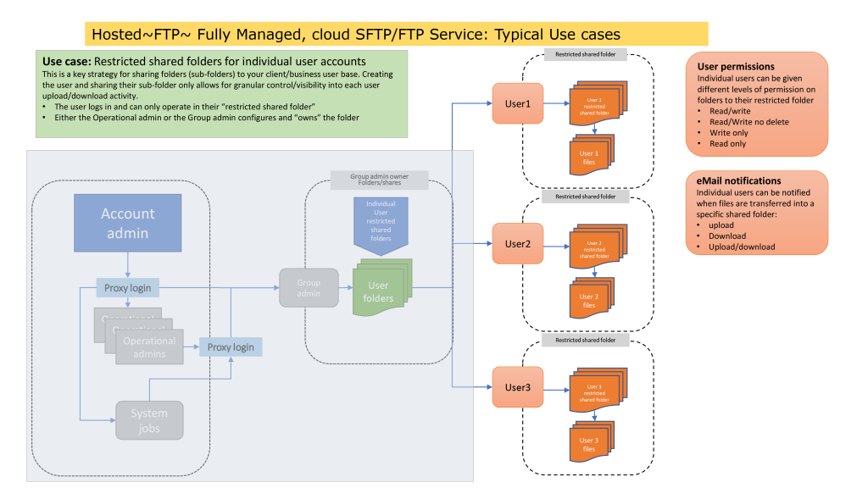868x488 pixels.
Task: Select the Restricted shared folder label above User1
Action: pyautogui.click(x=585, y=54)
